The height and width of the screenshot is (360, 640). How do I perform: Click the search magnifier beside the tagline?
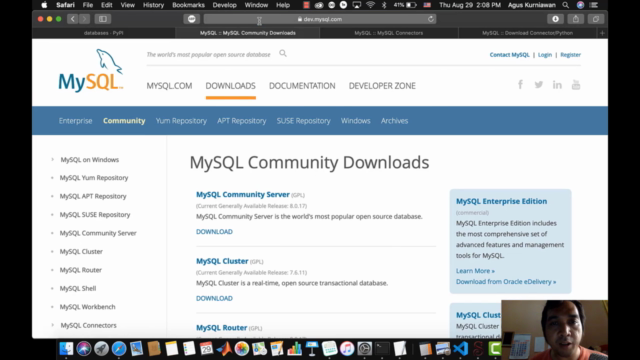(x=283, y=53)
